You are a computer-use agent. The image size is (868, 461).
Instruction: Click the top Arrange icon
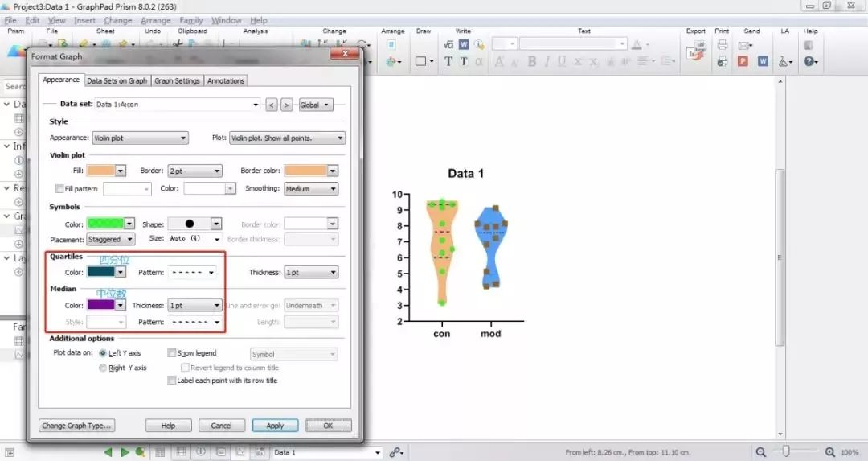(391, 45)
